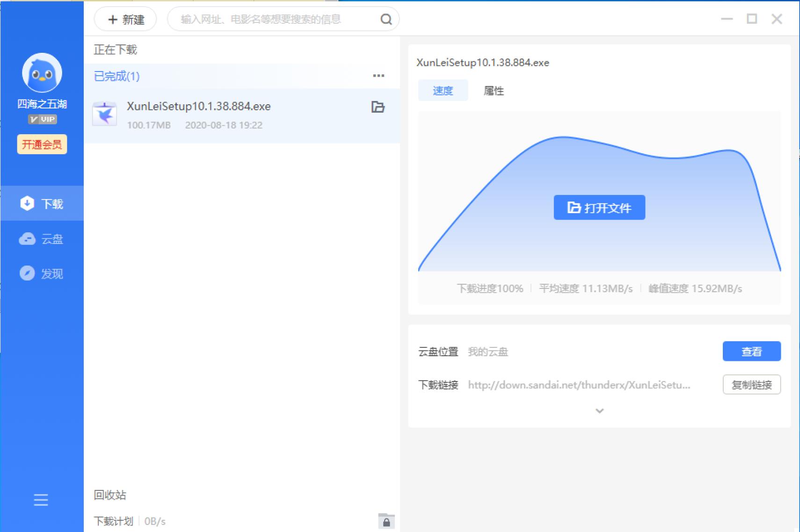Click the 平均速度 11.13MB/s stat
This screenshot has width=800, height=532.
coord(586,288)
